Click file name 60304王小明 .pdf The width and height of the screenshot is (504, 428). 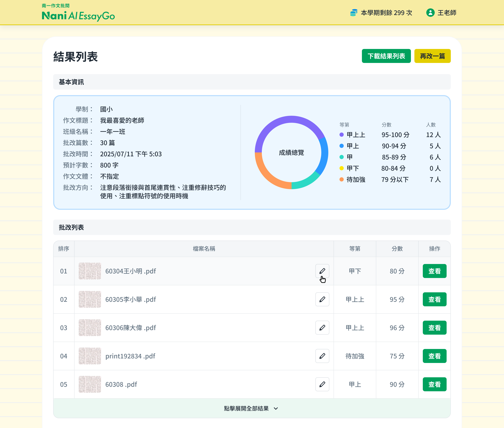130,271
